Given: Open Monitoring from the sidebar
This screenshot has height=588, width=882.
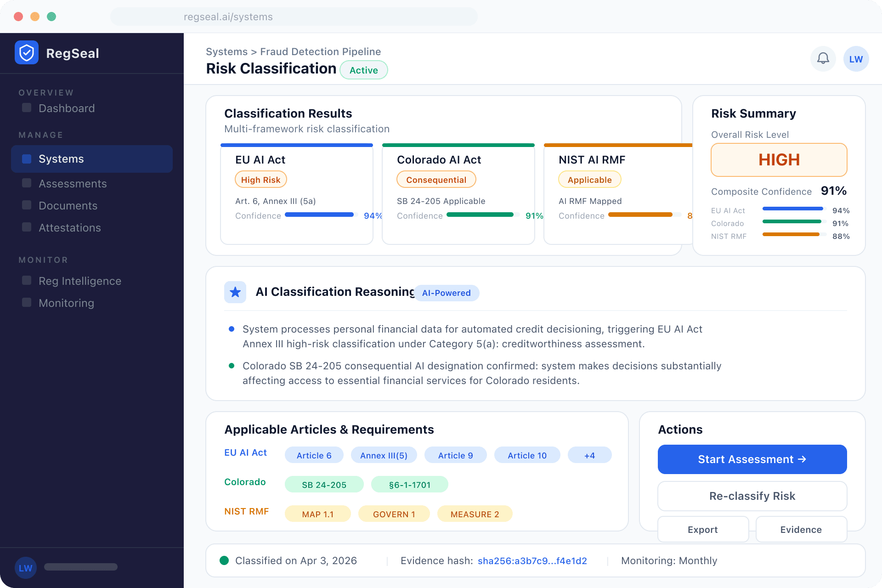Looking at the screenshot, I should (66, 303).
